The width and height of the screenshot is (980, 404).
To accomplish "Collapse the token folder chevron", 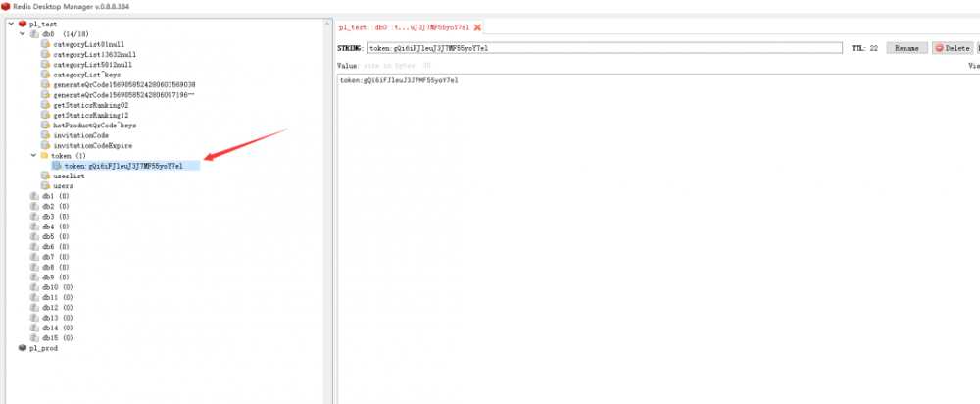I will 33,155.
